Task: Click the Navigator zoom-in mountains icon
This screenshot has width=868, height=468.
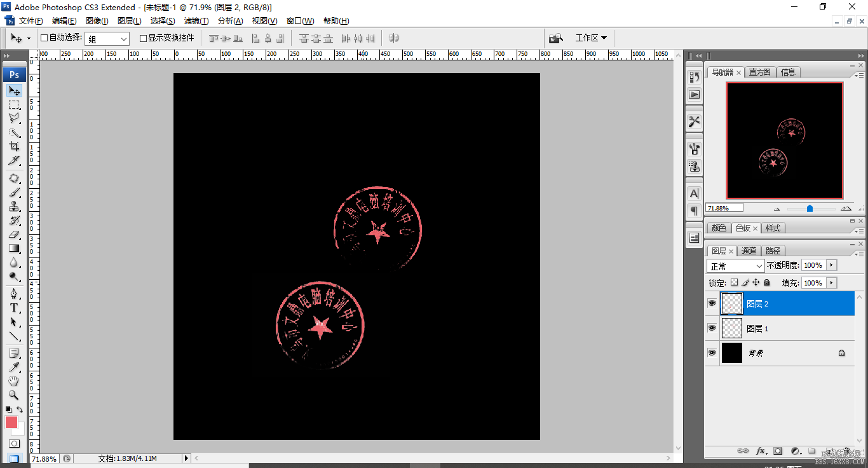Action: [846, 208]
